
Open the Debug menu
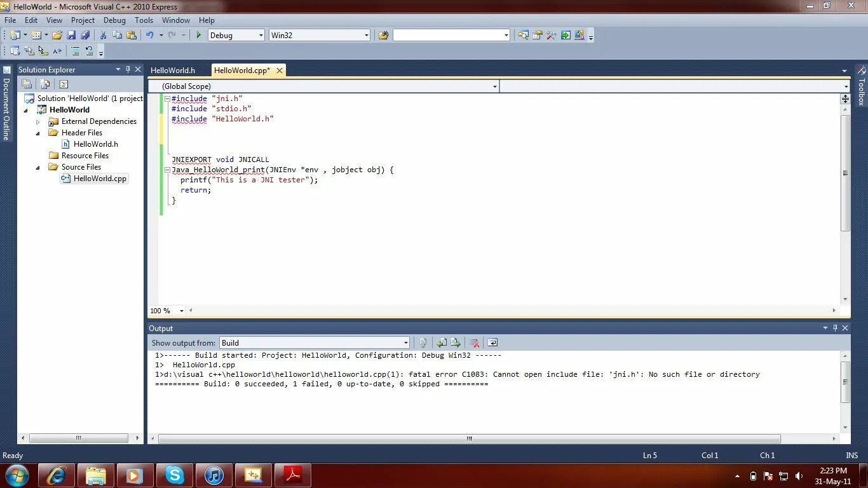pyautogui.click(x=114, y=20)
